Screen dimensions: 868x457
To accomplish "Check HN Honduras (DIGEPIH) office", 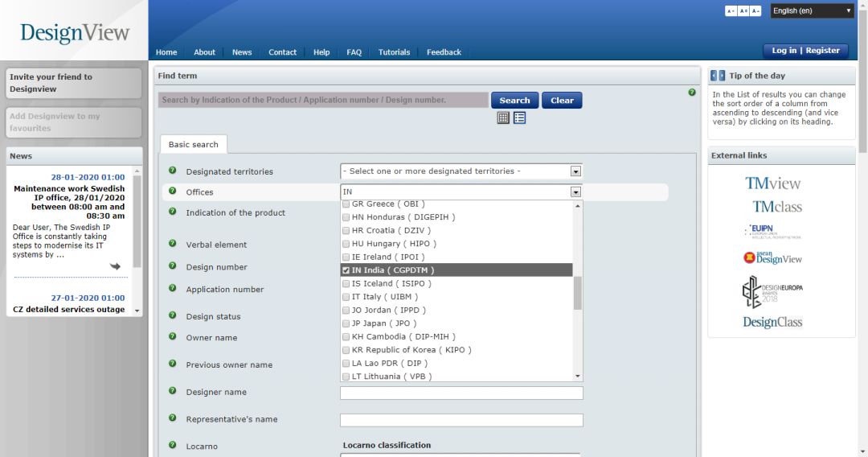I will pos(346,217).
